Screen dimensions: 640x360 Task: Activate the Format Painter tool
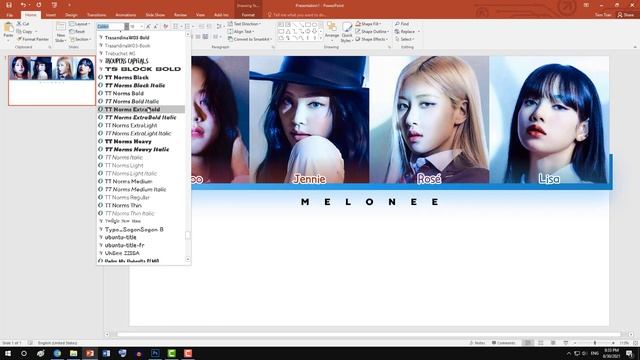pos(33,39)
